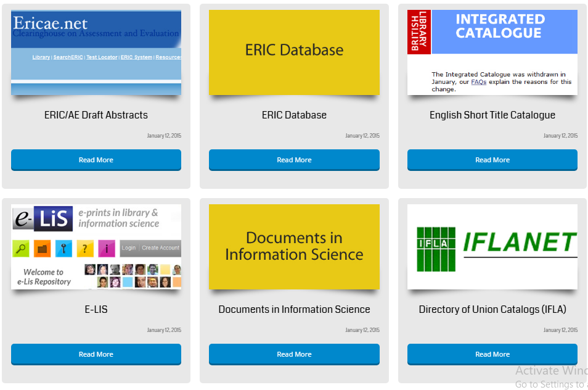Viewport: 588px width, 390px height.
Task: Open Directory of Union Catalogs (IFLA) title
Action: tap(492, 309)
